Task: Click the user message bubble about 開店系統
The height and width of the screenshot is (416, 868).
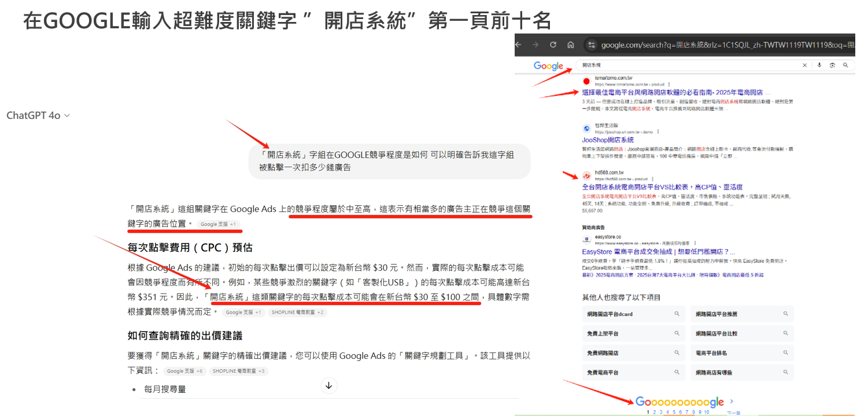Action: [x=390, y=161]
